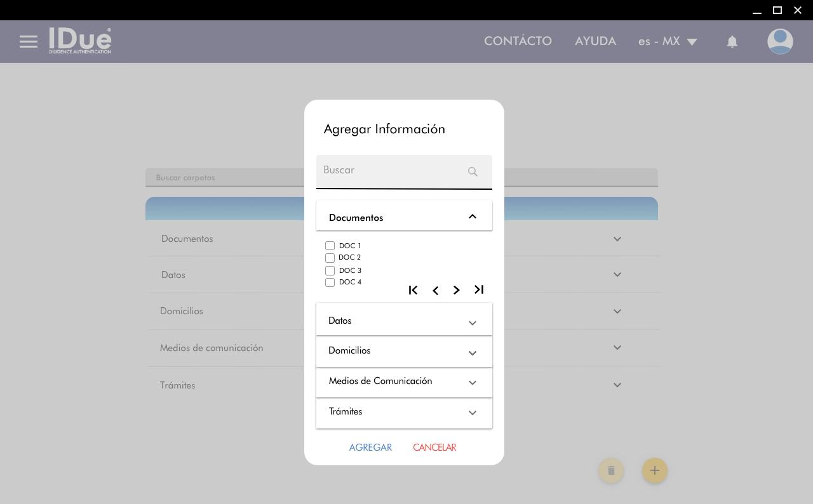
Task: Jump to last page of documents
Action: pyautogui.click(x=479, y=289)
